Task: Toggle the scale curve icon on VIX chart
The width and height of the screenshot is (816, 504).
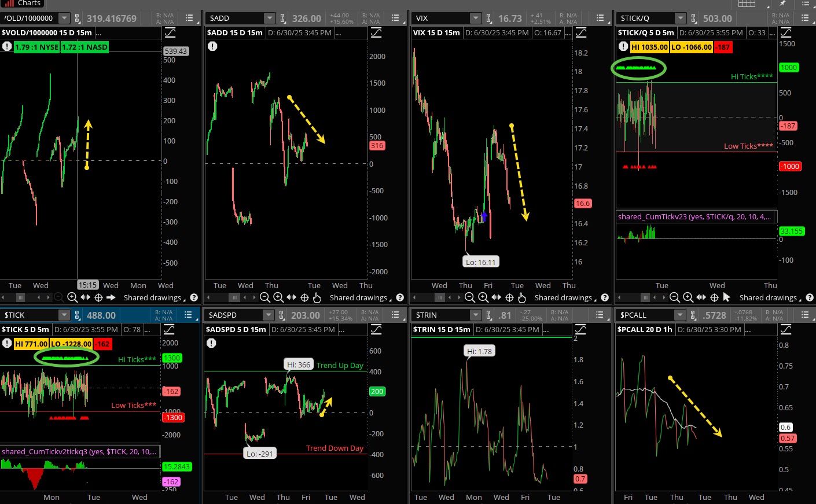Action: tap(581, 32)
